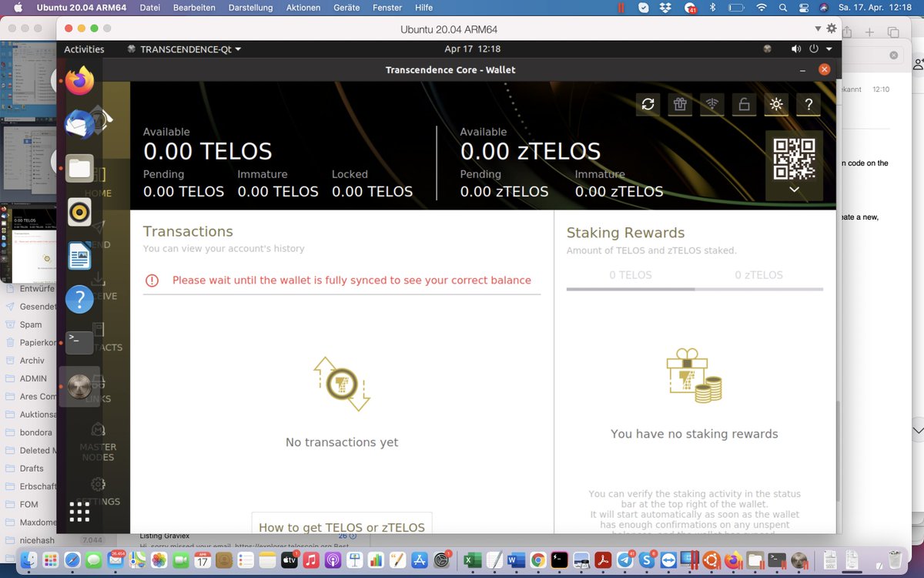Open the Hilfe menu
Screen dimensions: 924x578
pos(423,8)
